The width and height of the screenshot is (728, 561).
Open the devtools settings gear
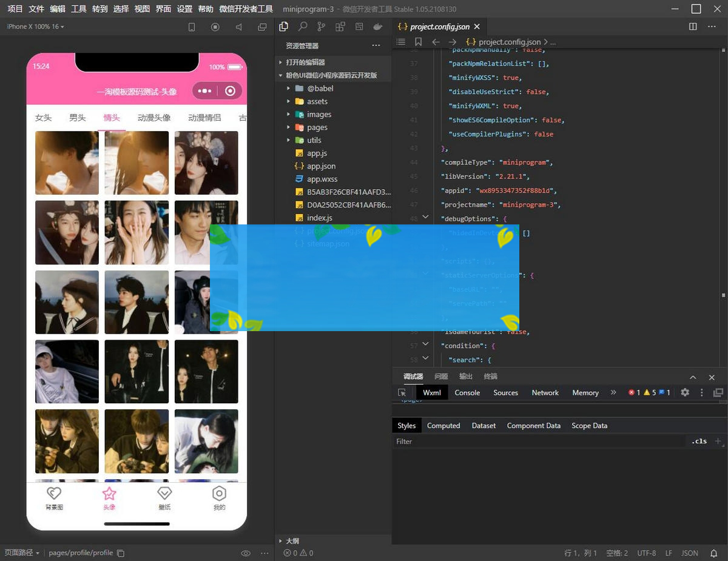685,392
